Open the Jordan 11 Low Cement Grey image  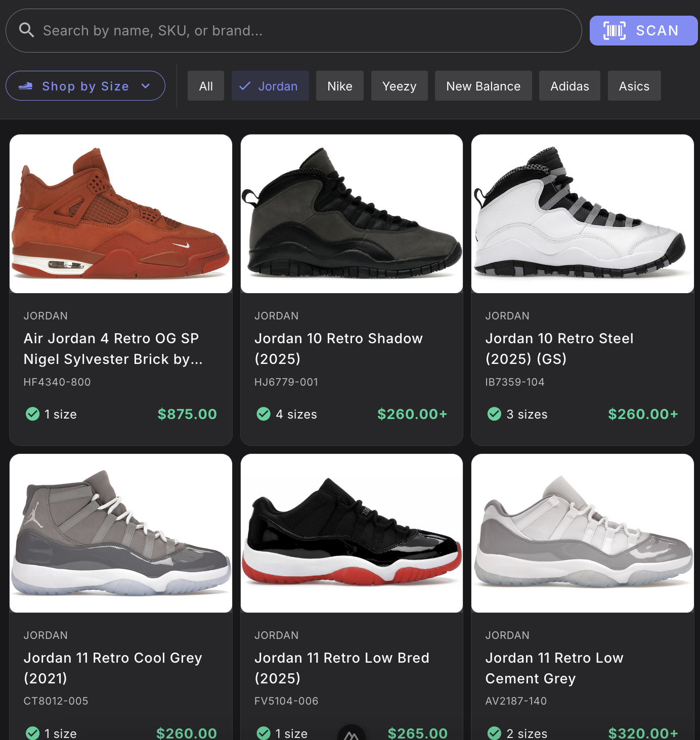tap(583, 533)
